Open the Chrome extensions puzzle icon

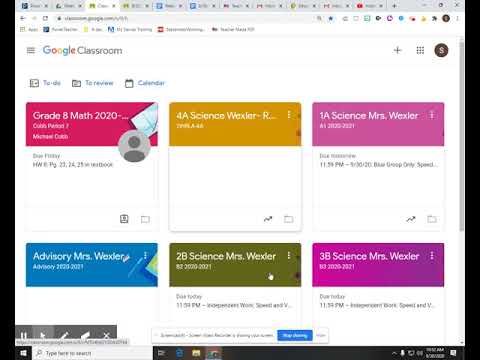point(435,18)
